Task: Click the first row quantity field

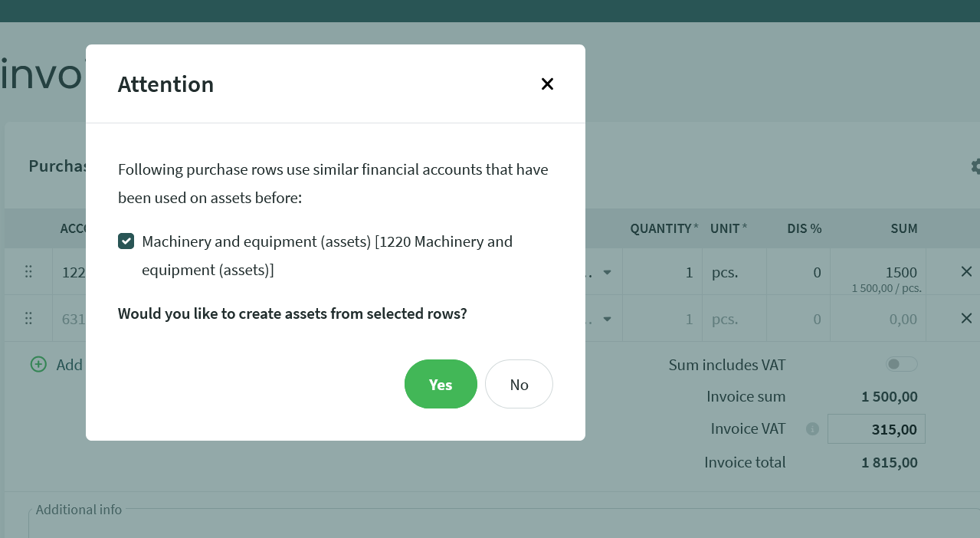Action: coord(662,272)
